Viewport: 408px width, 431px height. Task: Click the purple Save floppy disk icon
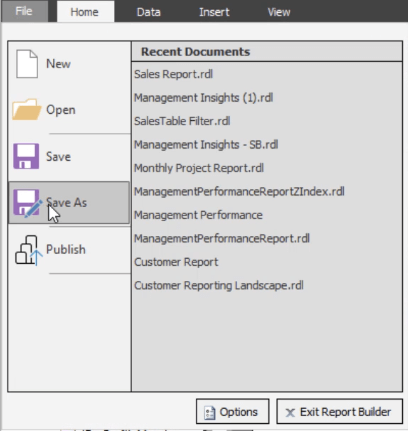26,156
